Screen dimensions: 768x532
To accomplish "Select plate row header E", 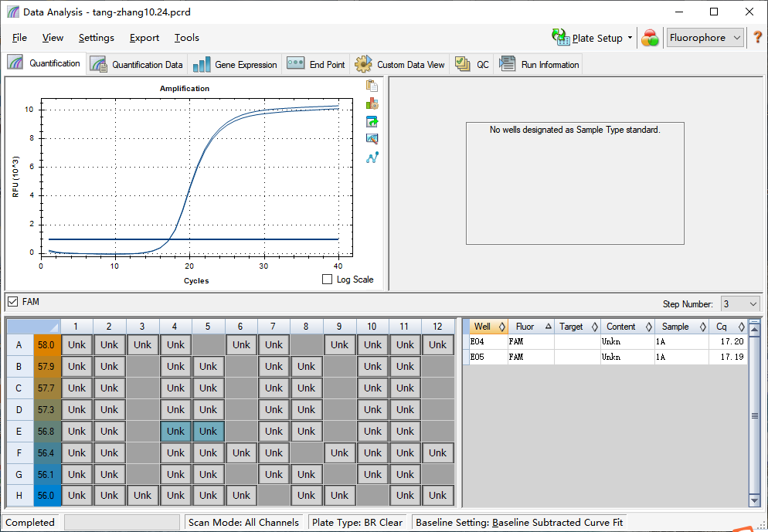I will [x=19, y=431].
